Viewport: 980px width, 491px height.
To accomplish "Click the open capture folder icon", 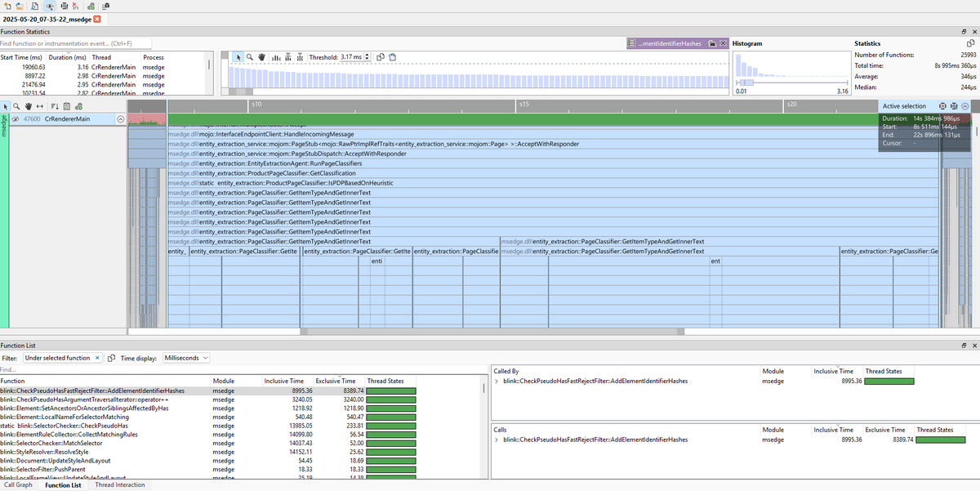I will click(20, 6).
